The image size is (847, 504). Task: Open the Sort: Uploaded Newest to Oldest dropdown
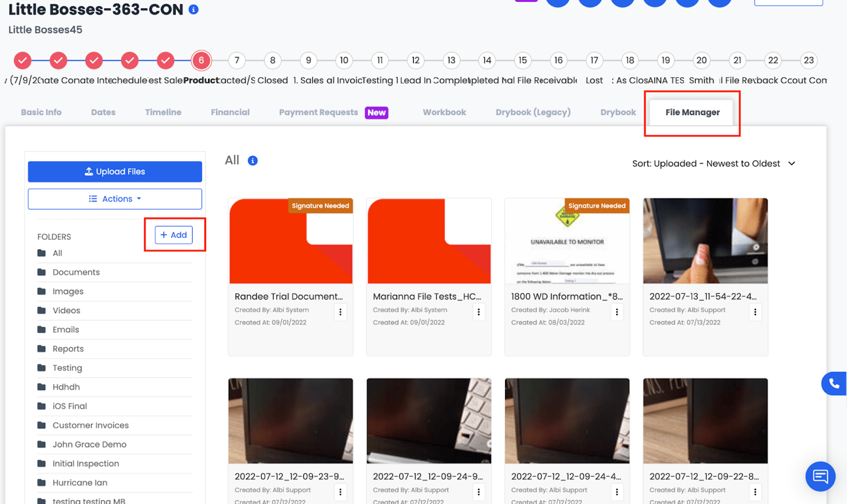714,164
